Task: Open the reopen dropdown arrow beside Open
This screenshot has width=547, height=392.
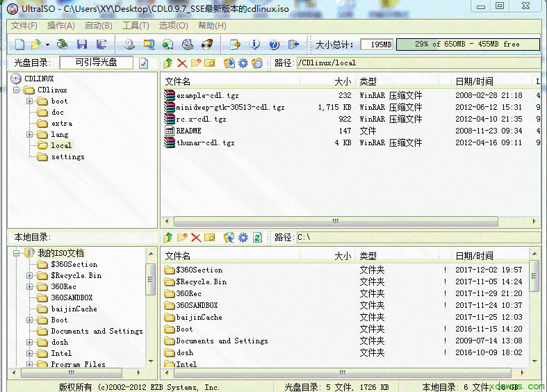Action: 47,44
